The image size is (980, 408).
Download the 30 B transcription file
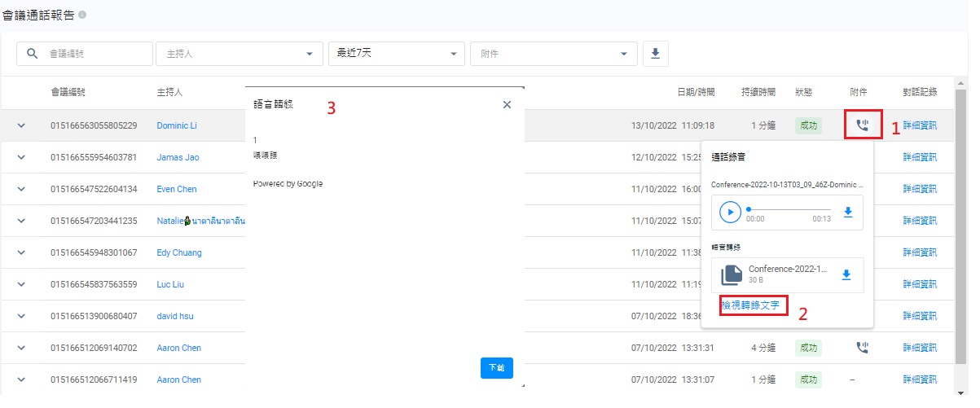click(x=847, y=274)
